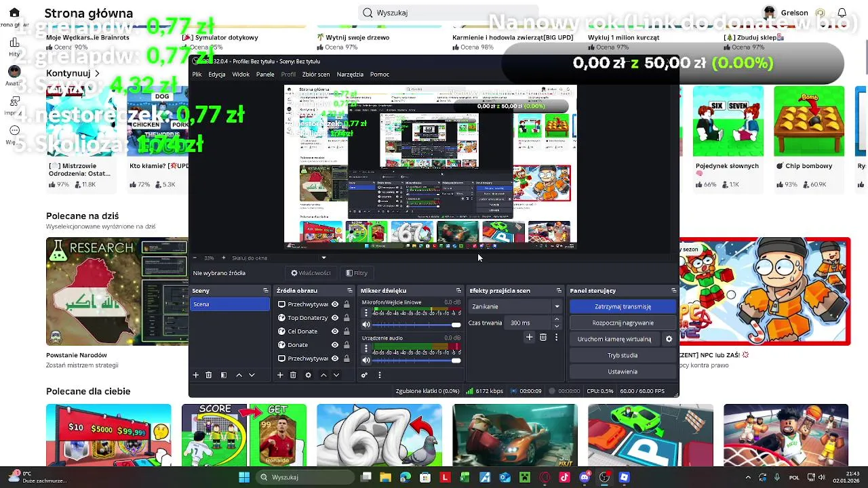Open Plik menu
The width and height of the screenshot is (868, 488).
tap(197, 75)
